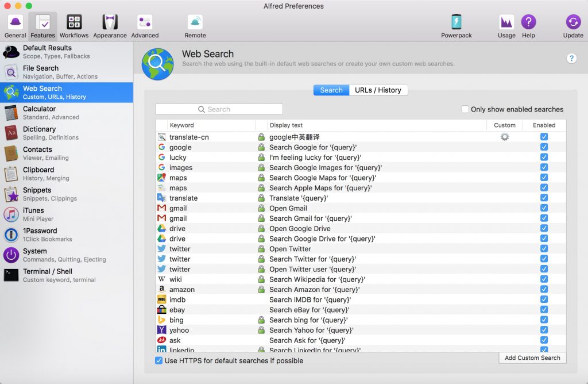
Task: Click the Display text column header
Action: click(377, 125)
